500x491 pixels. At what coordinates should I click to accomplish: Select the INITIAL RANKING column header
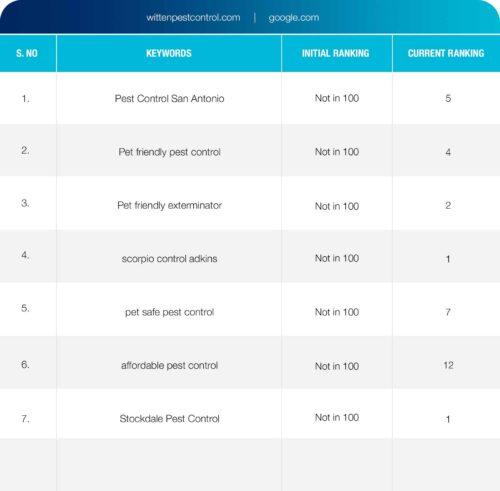(336, 53)
